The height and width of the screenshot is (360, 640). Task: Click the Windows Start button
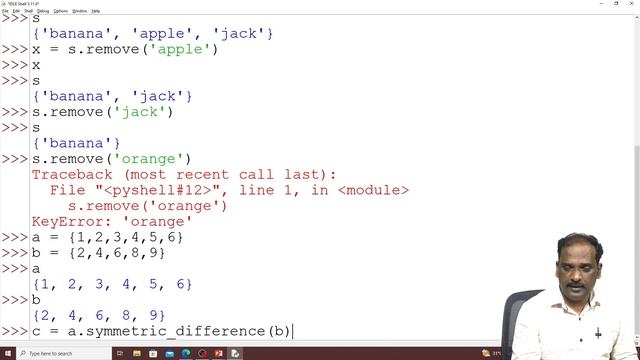point(8,353)
